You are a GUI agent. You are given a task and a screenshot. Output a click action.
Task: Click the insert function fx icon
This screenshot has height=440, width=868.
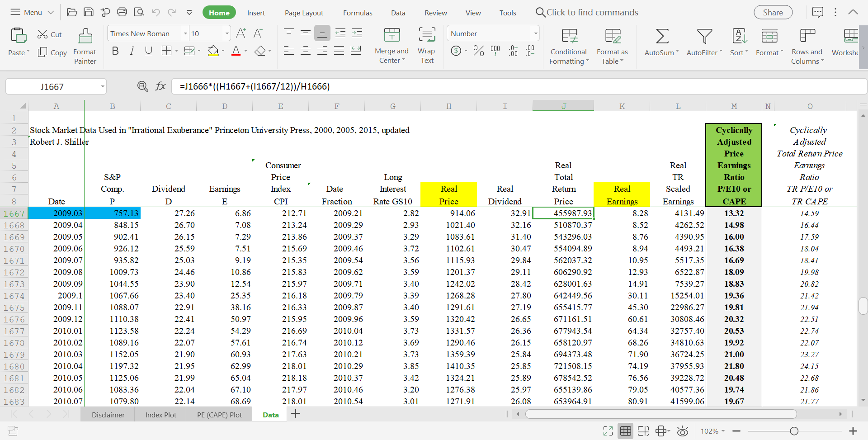[x=160, y=86]
